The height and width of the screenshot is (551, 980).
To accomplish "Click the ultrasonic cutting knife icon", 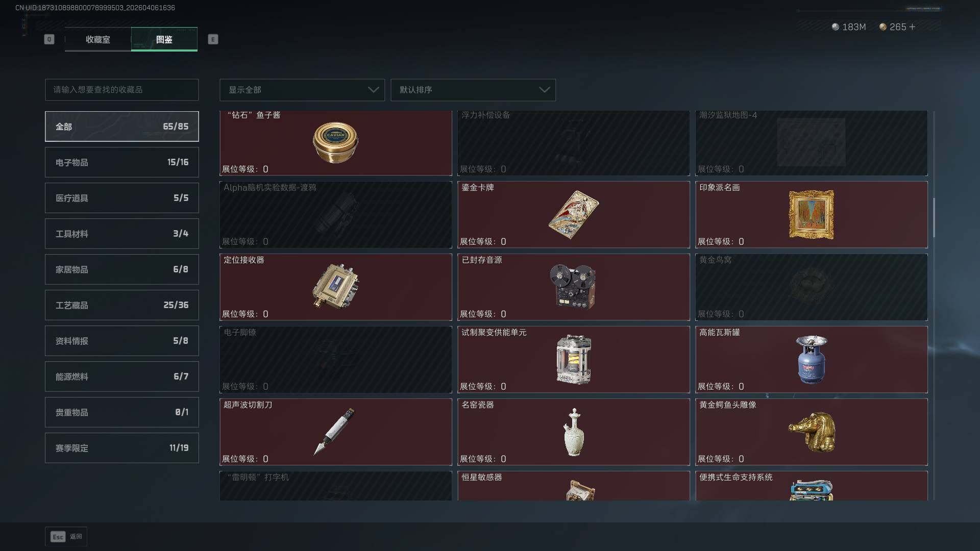I will click(x=334, y=432).
